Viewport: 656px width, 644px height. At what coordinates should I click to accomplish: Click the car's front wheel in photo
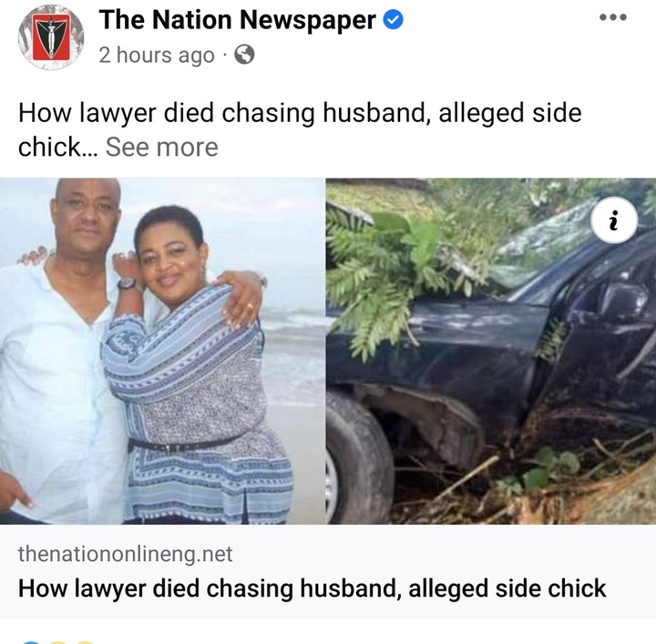click(x=359, y=458)
